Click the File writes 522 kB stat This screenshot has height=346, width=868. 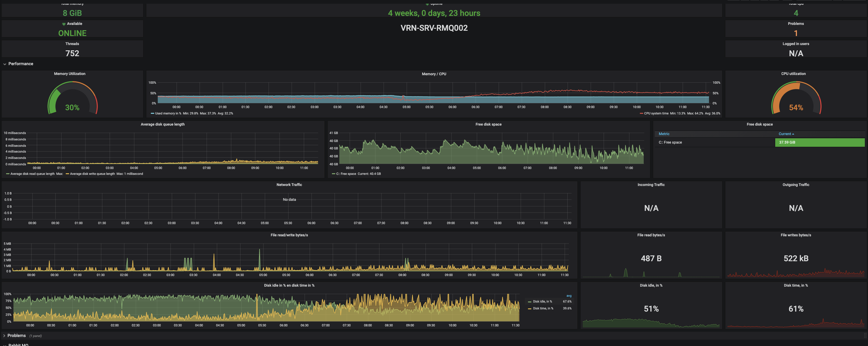[796, 259]
